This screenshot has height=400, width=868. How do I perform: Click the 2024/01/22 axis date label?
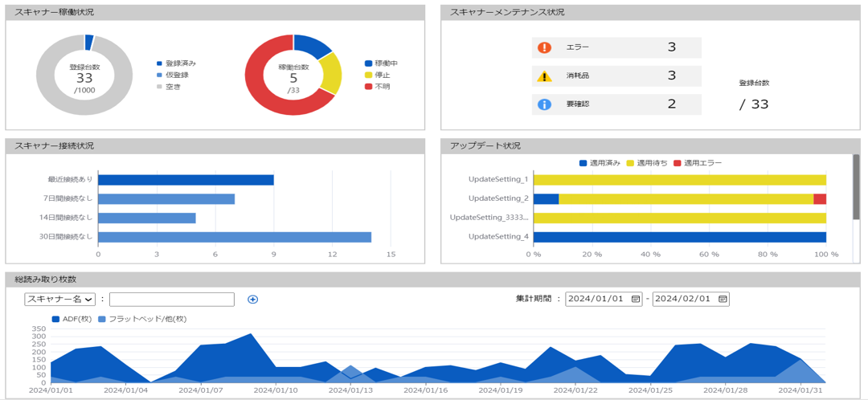coord(575,390)
